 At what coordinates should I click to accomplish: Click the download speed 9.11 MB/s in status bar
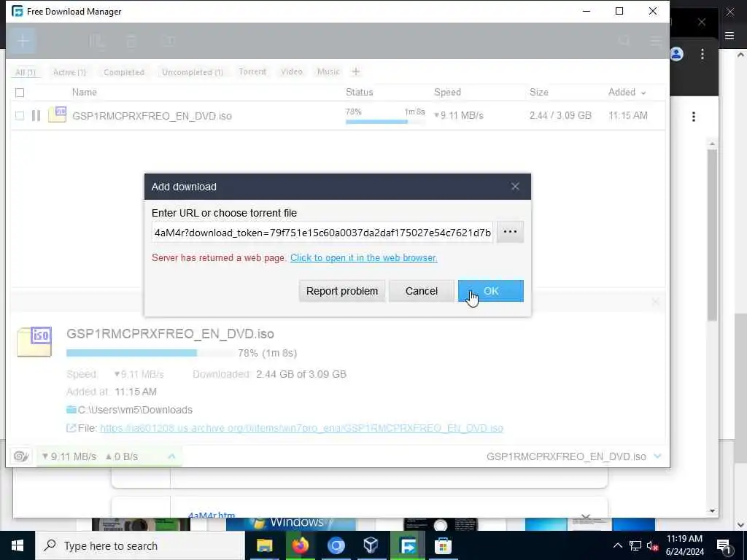tap(69, 456)
